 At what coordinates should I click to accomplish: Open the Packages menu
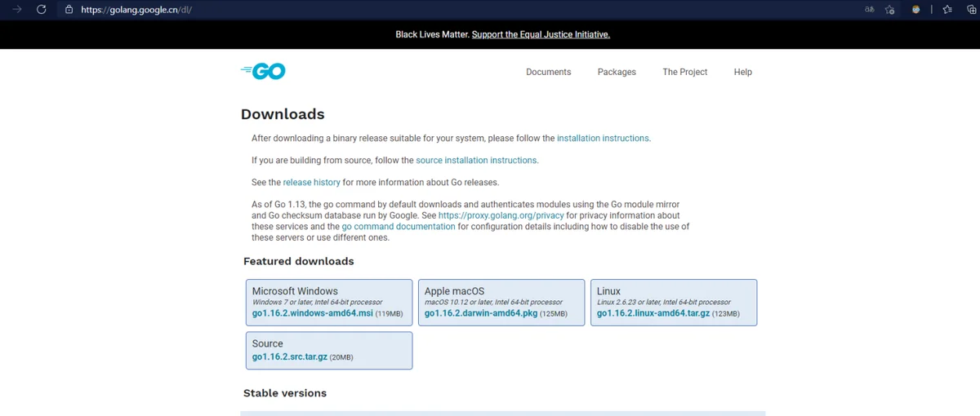coord(617,72)
